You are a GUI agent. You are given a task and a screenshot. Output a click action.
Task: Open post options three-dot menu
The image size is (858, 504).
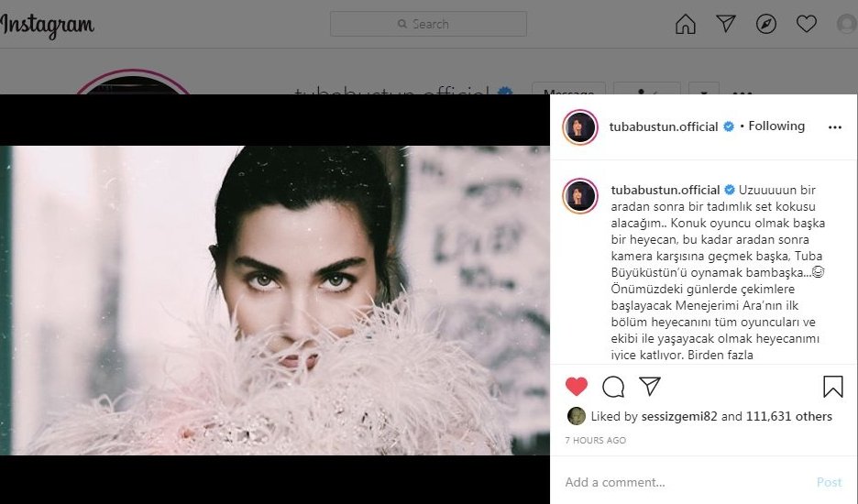pos(834,127)
